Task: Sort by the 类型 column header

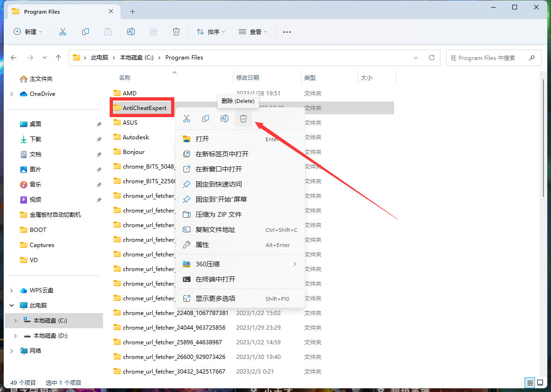Action: pyautogui.click(x=310, y=77)
